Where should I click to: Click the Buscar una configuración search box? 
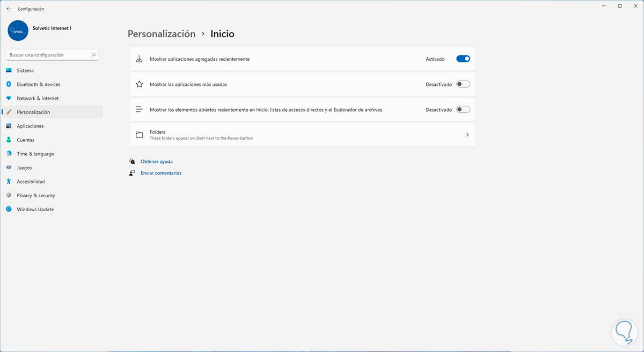[49, 55]
